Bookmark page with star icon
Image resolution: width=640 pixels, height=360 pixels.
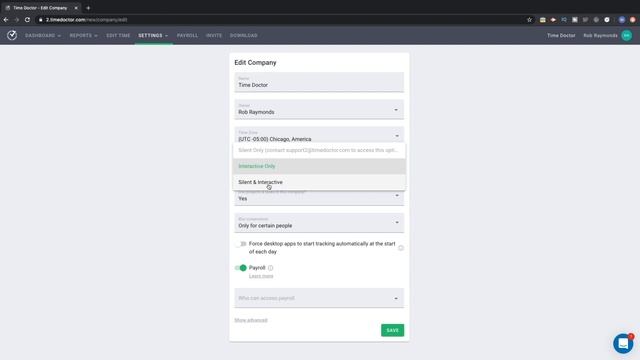529,20
